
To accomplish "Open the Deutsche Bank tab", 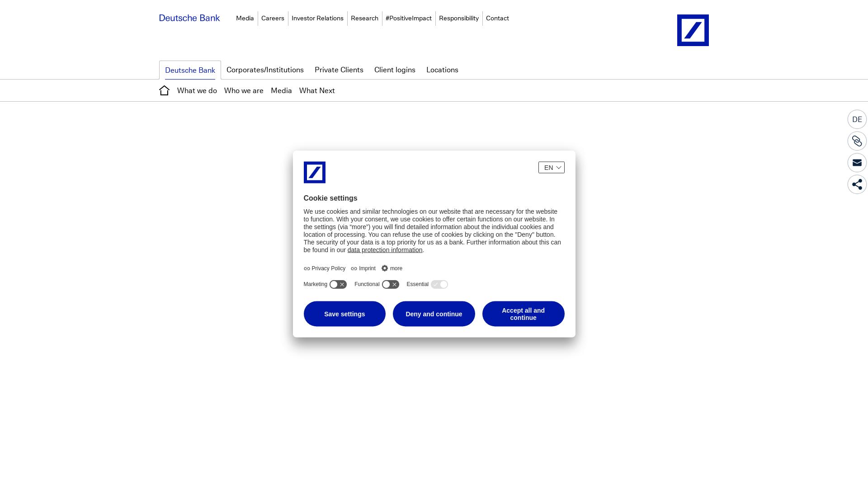I will coord(190,70).
